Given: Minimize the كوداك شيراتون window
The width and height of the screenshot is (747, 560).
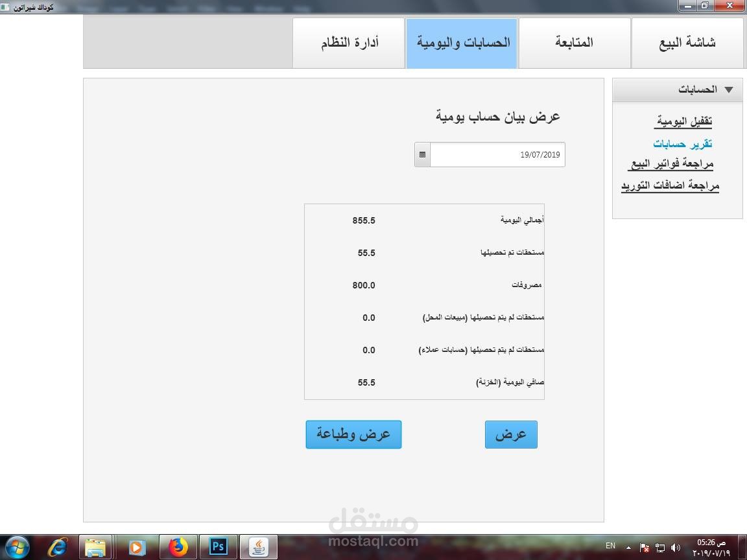Looking at the screenshot, I should coord(688,6).
